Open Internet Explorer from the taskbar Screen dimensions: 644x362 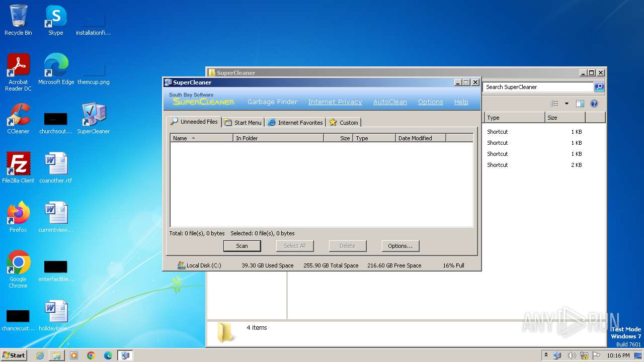point(40,355)
